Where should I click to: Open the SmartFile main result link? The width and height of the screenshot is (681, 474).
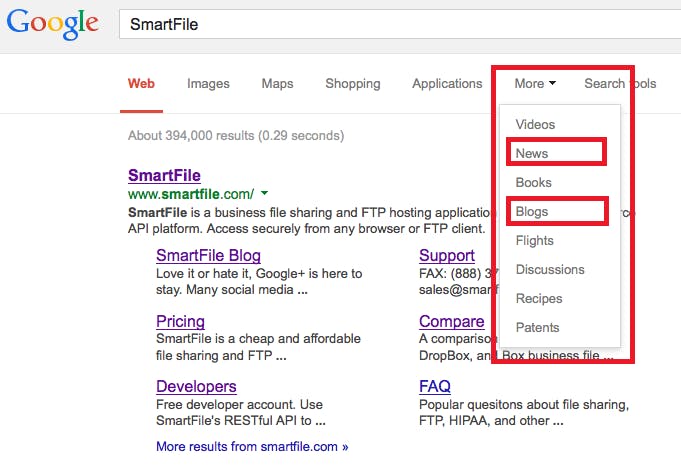(x=164, y=176)
